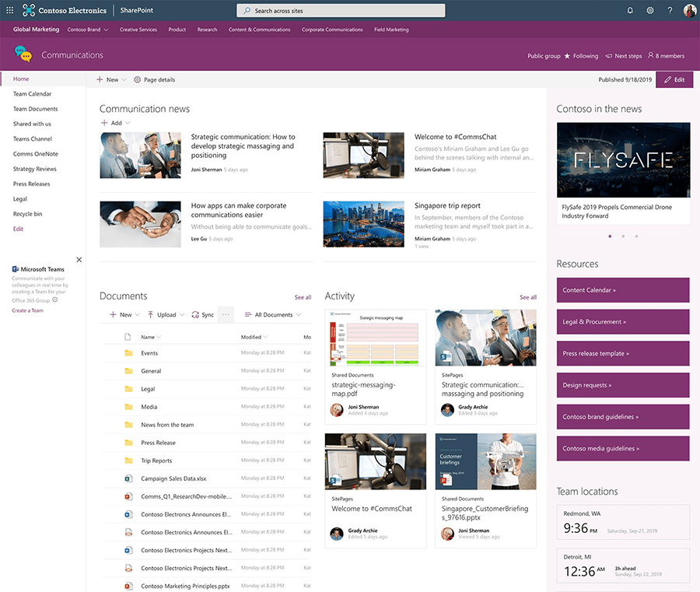Open Team Documents in left navigation
The width and height of the screenshot is (700, 592).
point(35,109)
